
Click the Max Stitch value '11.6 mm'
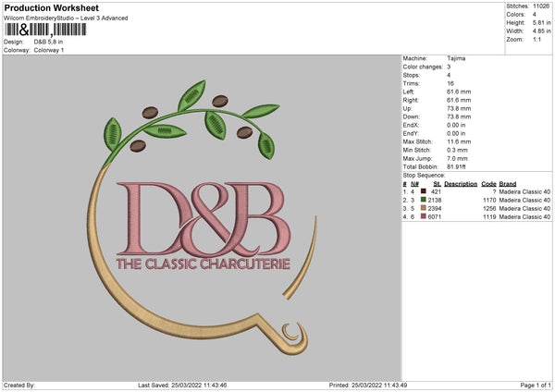(x=459, y=141)
